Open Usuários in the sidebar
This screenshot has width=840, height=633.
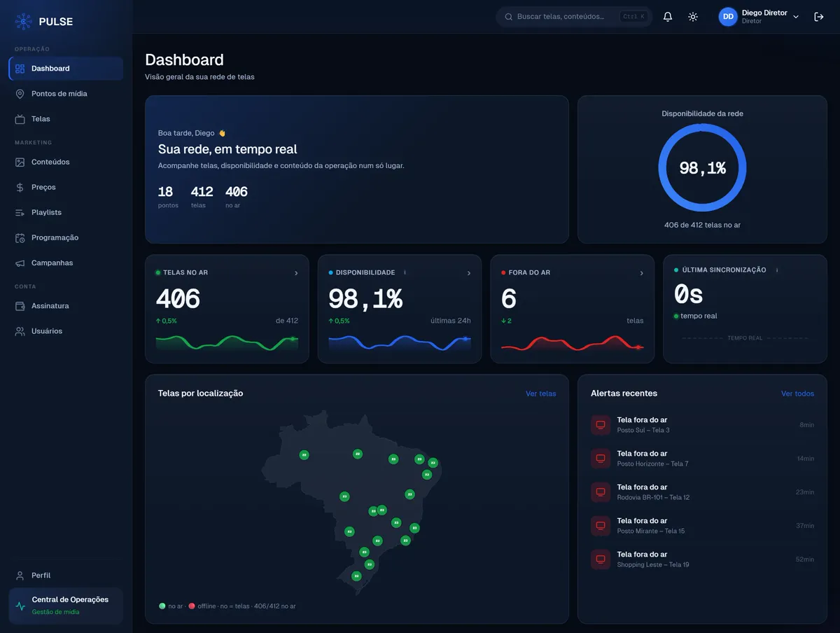66,331
